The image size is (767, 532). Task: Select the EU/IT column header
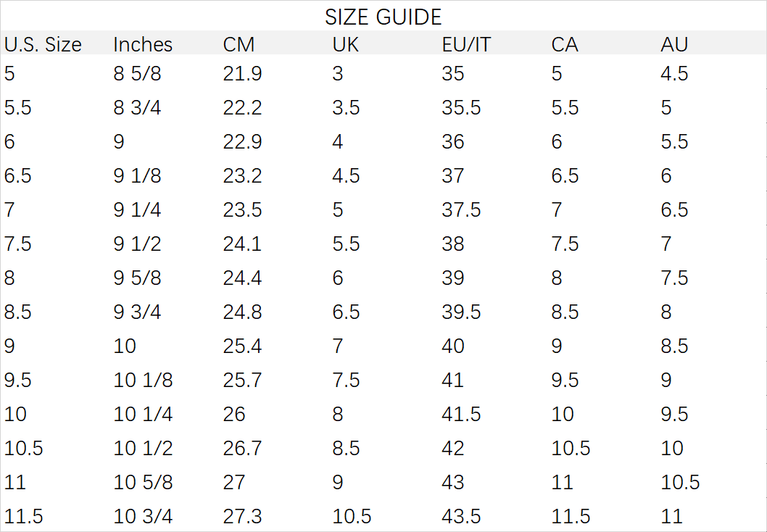465,44
